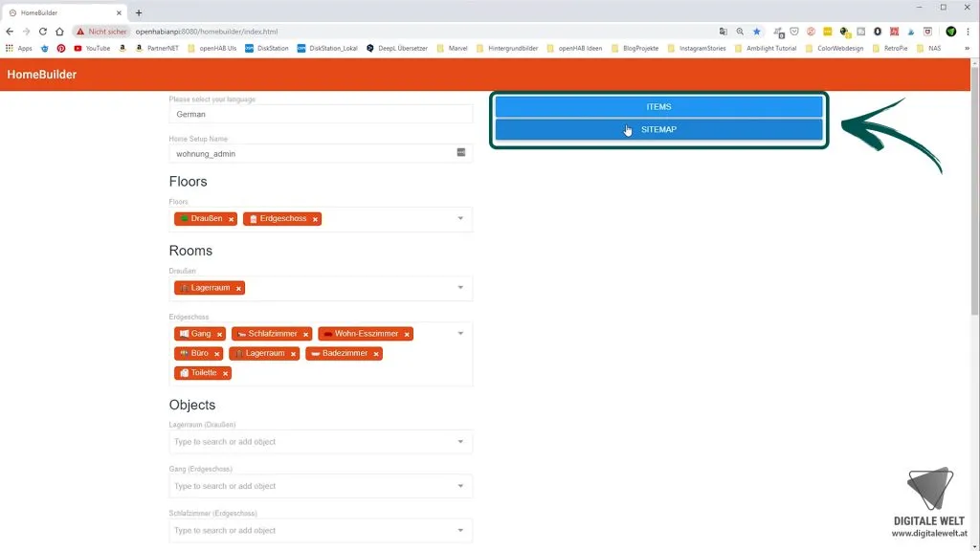Image resolution: width=980 pixels, height=551 pixels.
Task: Remove the Büro room tag
Action: 217,354
